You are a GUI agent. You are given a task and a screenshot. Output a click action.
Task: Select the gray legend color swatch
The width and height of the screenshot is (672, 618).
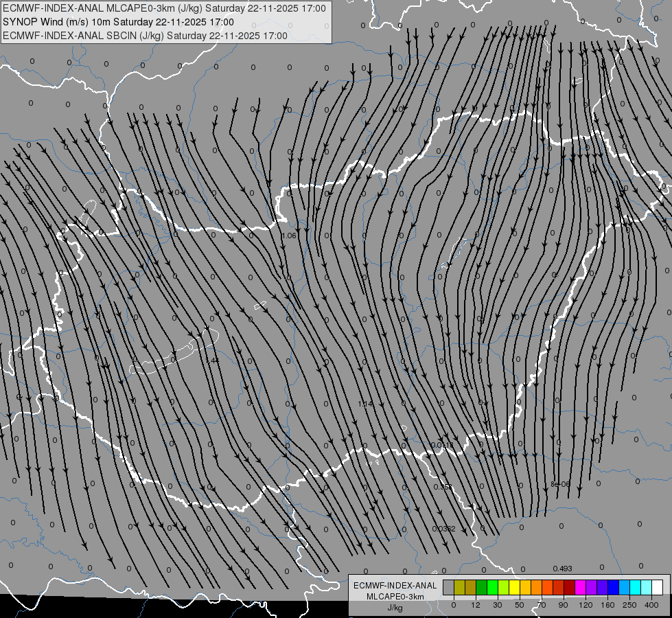[449, 587]
